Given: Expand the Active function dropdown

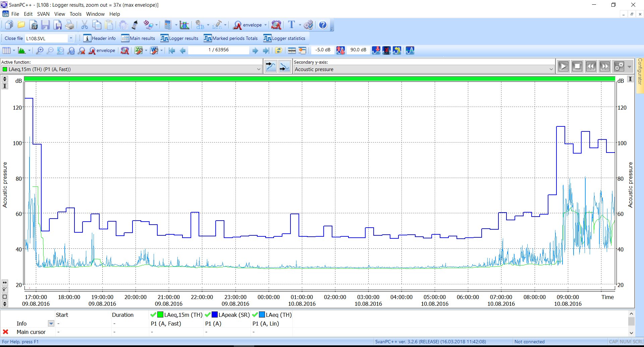Looking at the screenshot, I should 259,69.
